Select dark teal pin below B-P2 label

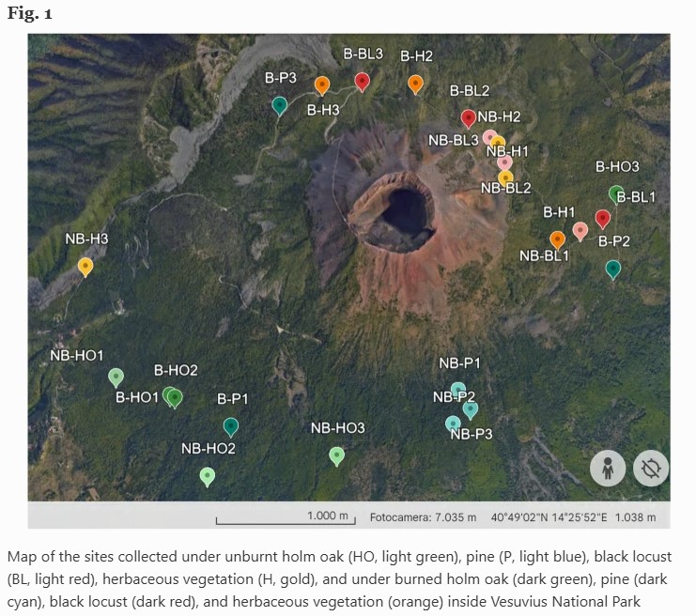613,269
